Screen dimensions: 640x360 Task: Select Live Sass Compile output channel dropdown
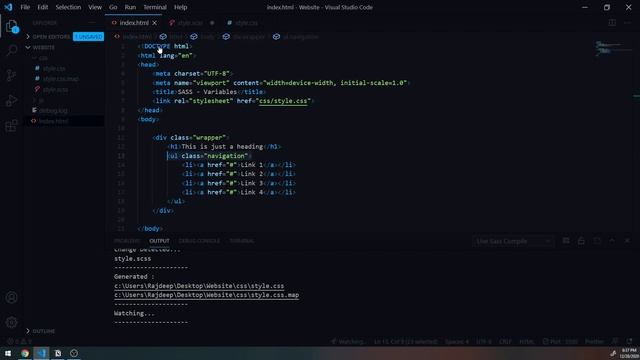tap(513, 241)
